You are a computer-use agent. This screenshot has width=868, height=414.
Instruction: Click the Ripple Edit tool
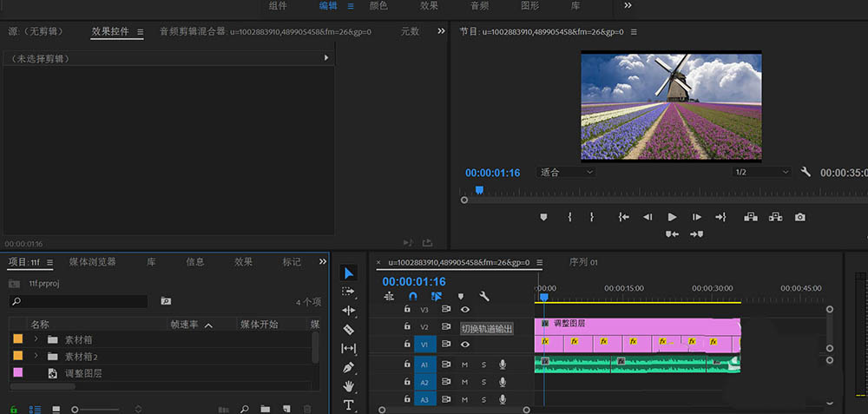(349, 310)
